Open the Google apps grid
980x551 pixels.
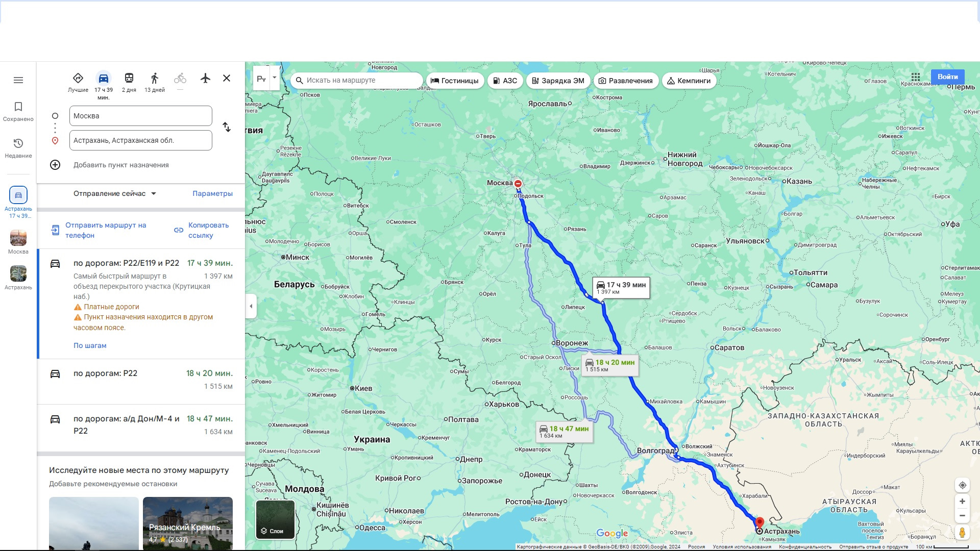click(916, 77)
